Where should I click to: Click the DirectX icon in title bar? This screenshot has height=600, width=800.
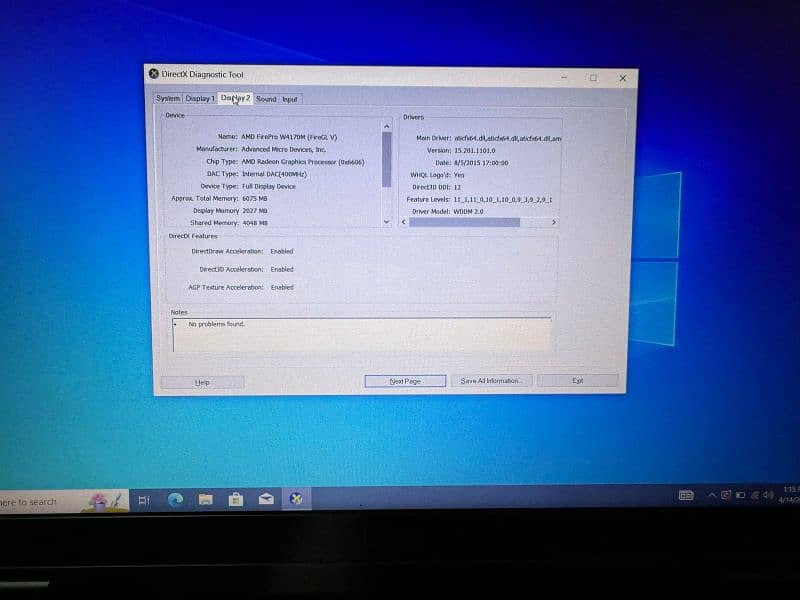[153, 74]
